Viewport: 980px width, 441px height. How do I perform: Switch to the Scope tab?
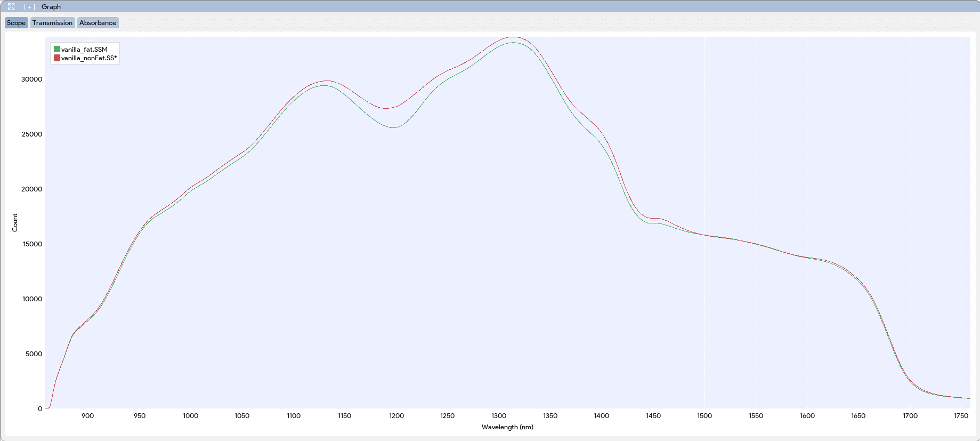tap(16, 23)
